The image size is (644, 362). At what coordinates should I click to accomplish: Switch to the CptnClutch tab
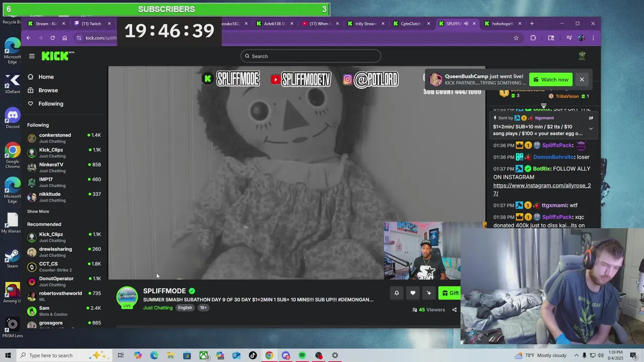pyautogui.click(x=413, y=24)
